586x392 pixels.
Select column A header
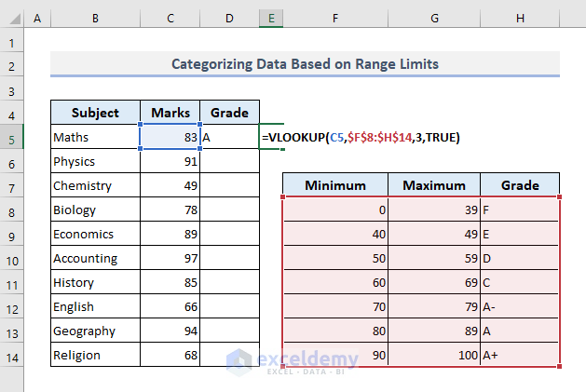[x=37, y=18]
